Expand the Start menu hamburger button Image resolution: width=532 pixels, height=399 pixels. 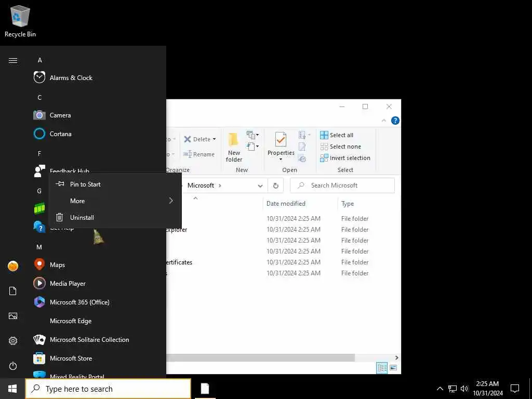point(13,60)
